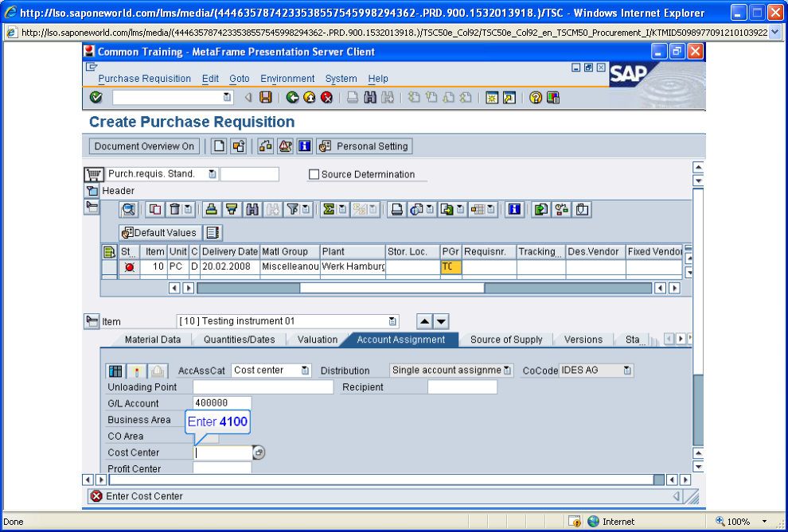Switch to the Valuation tab

coord(317,340)
